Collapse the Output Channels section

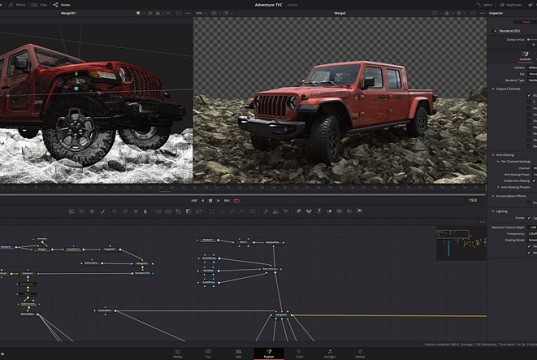493,89
